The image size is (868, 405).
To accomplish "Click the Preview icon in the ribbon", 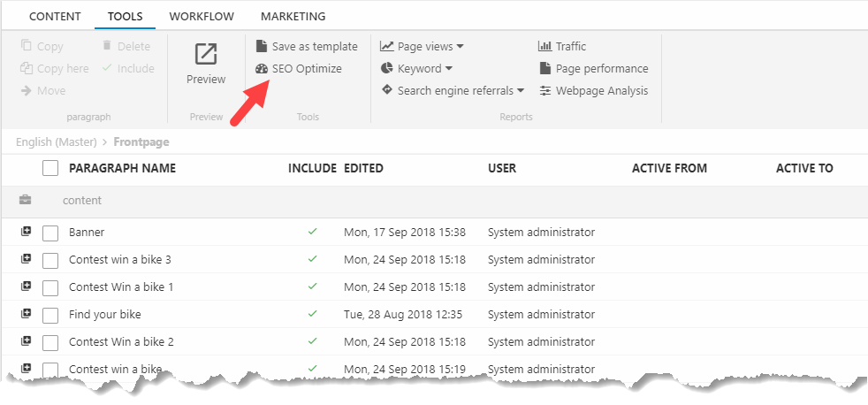I will pos(206,55).
